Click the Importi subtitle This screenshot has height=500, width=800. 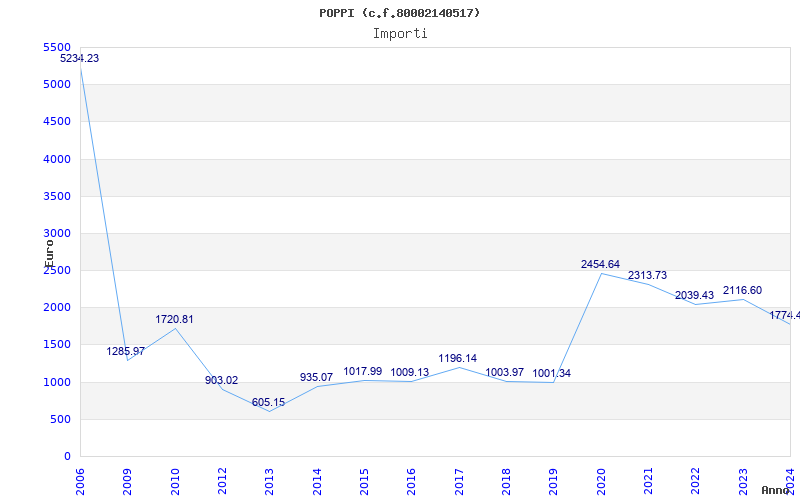click(x=400, y=34)
